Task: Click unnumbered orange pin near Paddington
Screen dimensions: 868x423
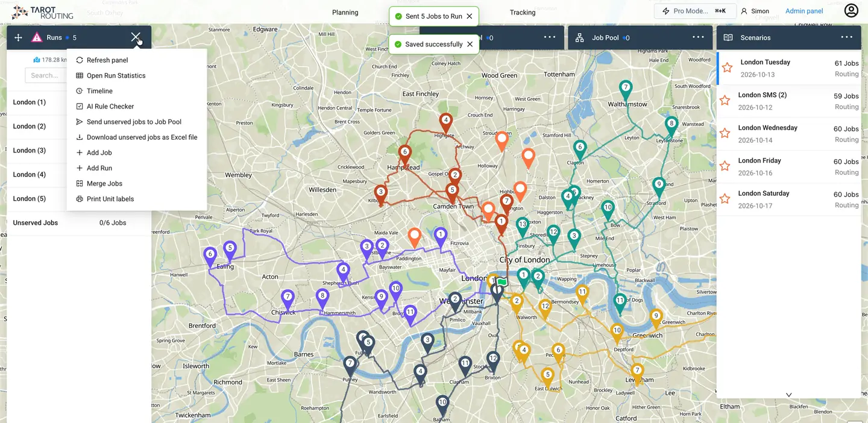Action: 414,237
